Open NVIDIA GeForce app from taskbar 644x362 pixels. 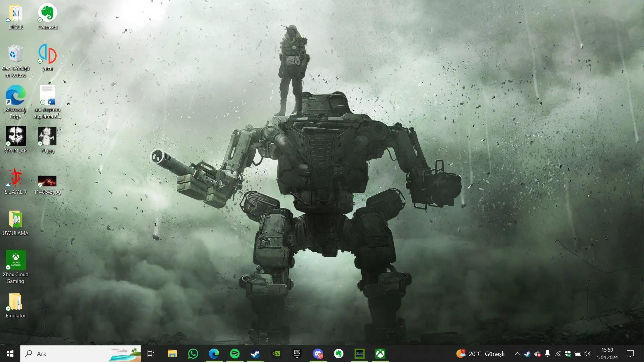276,354
